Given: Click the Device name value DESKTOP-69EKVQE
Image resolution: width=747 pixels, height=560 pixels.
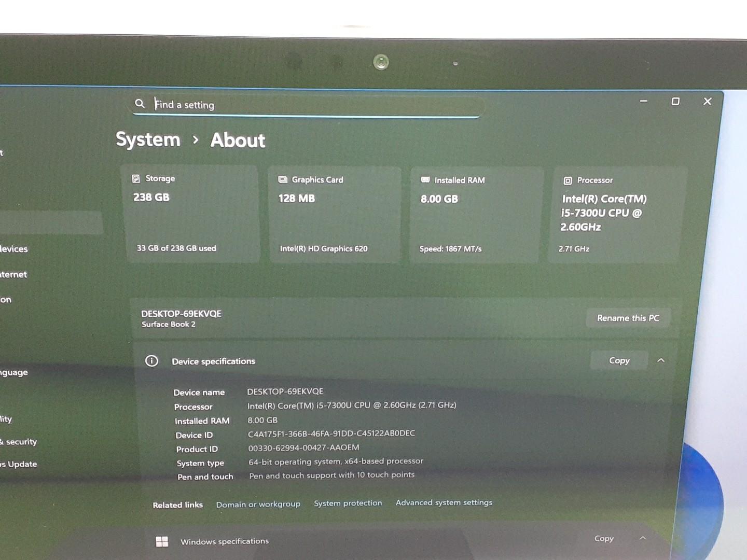Looking at the screenshot, I should 285,391.
